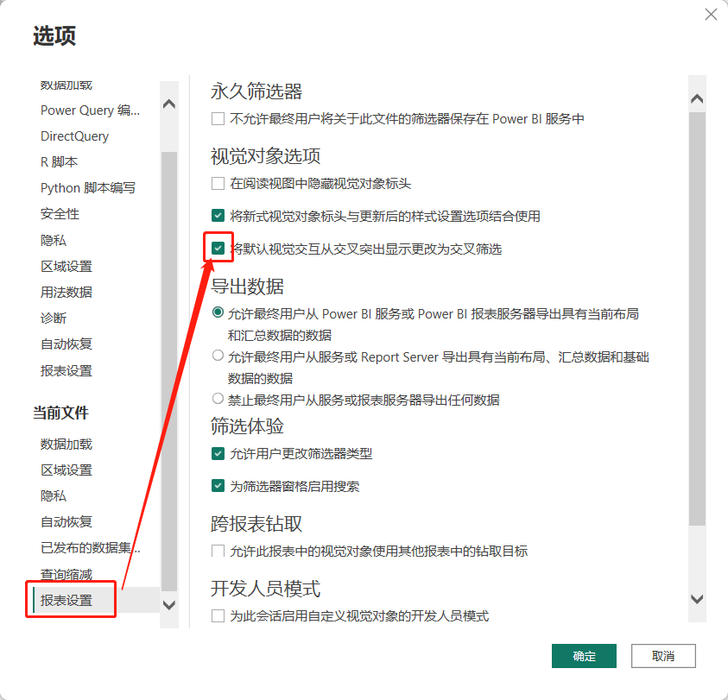Select radio 禁止最终用户导出任何数据
This screenshot has height=700, width=728.
pyautogui.click(x=218, y=399)
